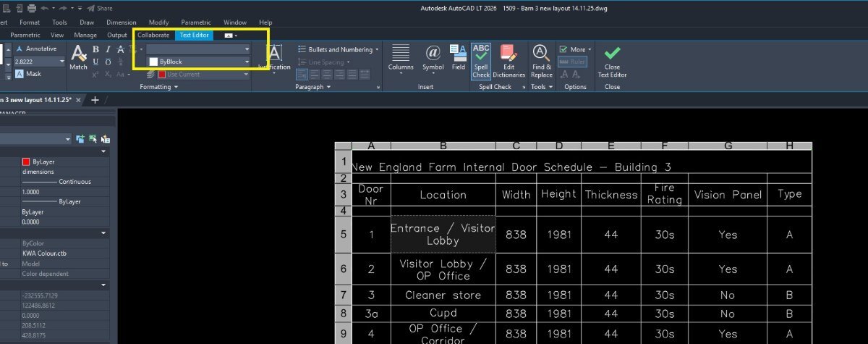The image size is (868, 344).
Task: Open the Window menu
Action: [235, 22]
